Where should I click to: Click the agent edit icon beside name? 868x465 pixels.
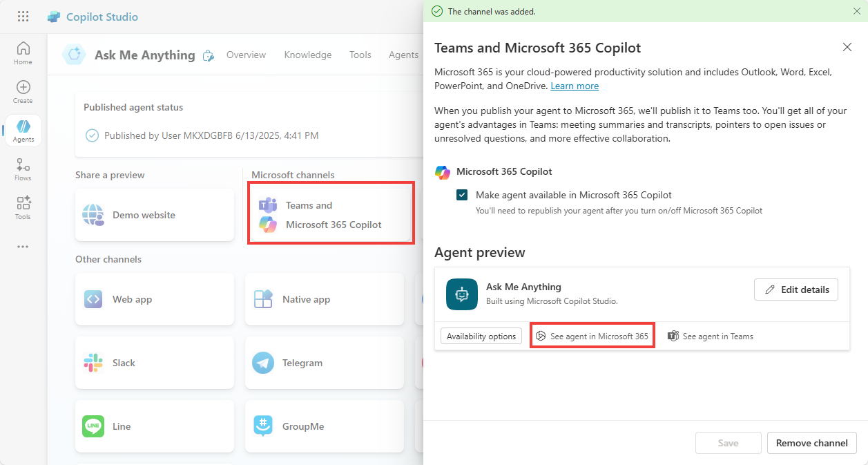208,55
